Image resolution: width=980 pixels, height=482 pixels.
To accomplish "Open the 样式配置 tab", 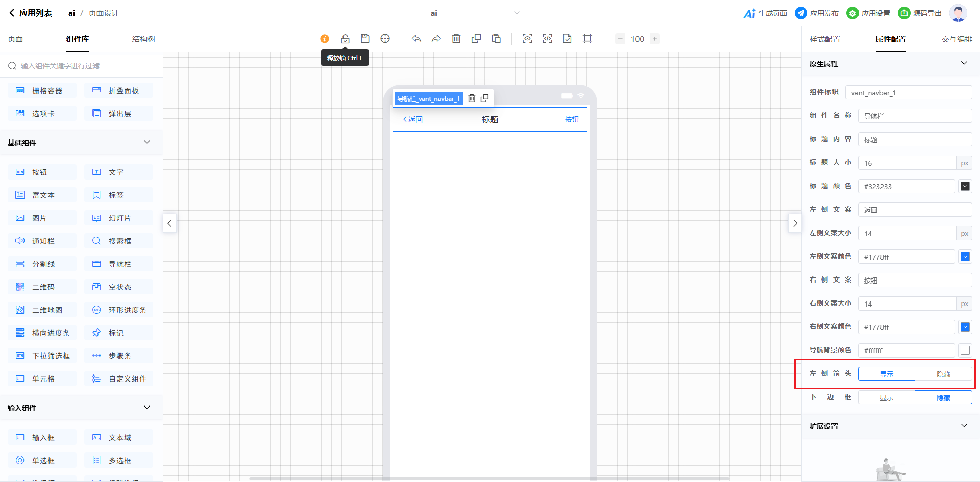I will point(824,39).
